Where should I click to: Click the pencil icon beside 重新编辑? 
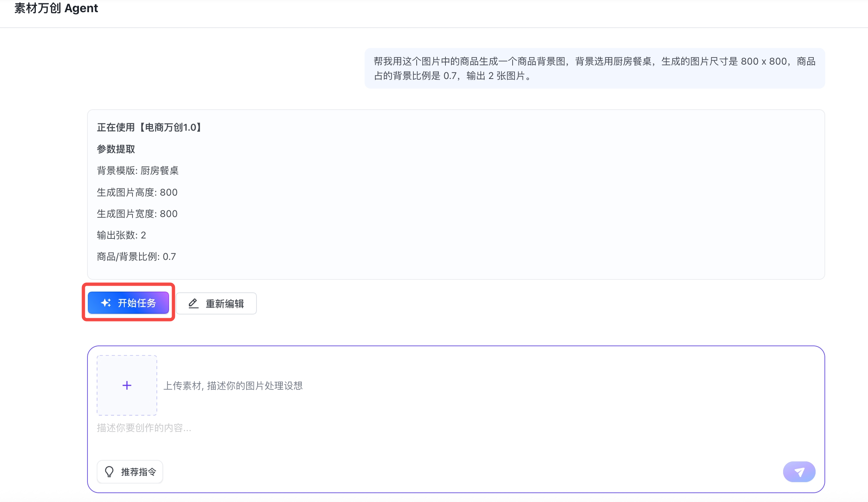coord(193,303)
